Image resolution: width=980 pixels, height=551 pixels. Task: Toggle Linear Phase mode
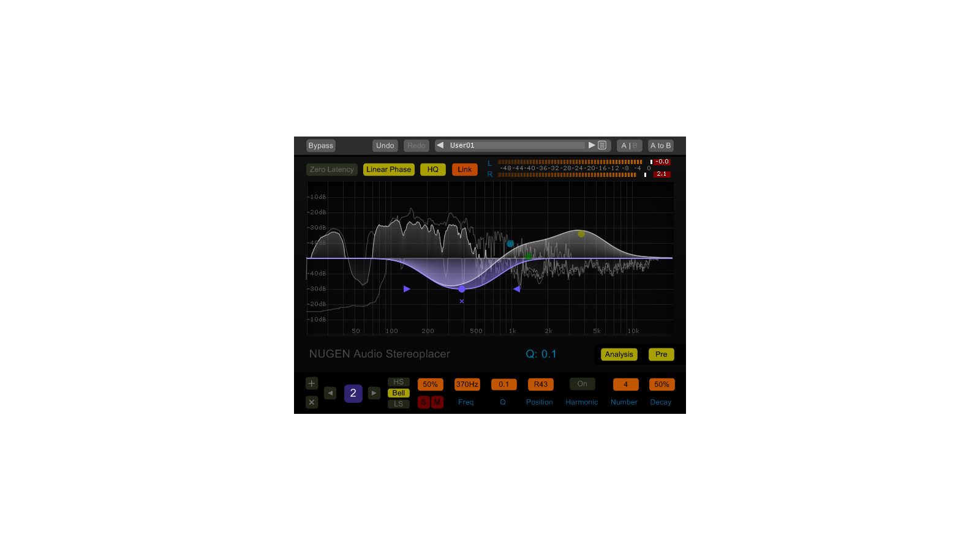(x=388, y=170)
